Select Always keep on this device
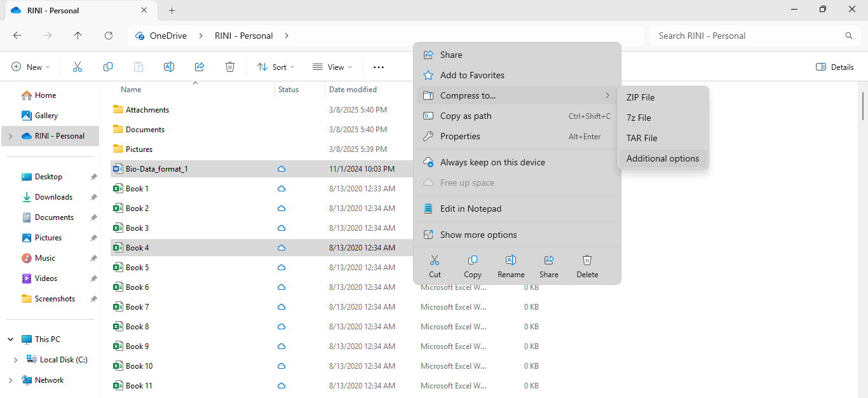 coord(492,162)
